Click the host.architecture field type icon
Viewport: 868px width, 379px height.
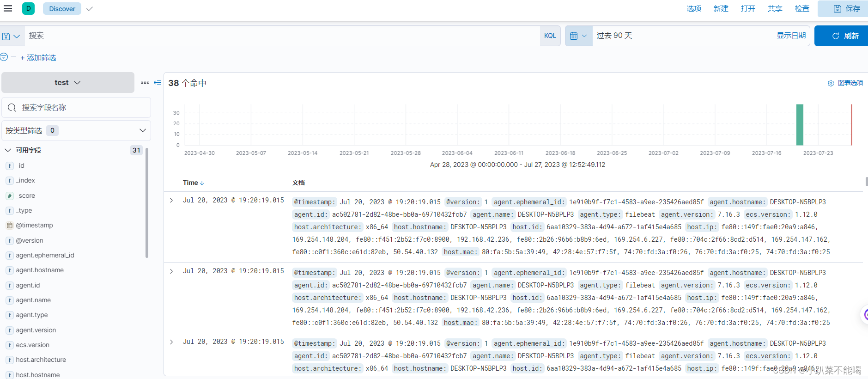(x=10, y=360)
